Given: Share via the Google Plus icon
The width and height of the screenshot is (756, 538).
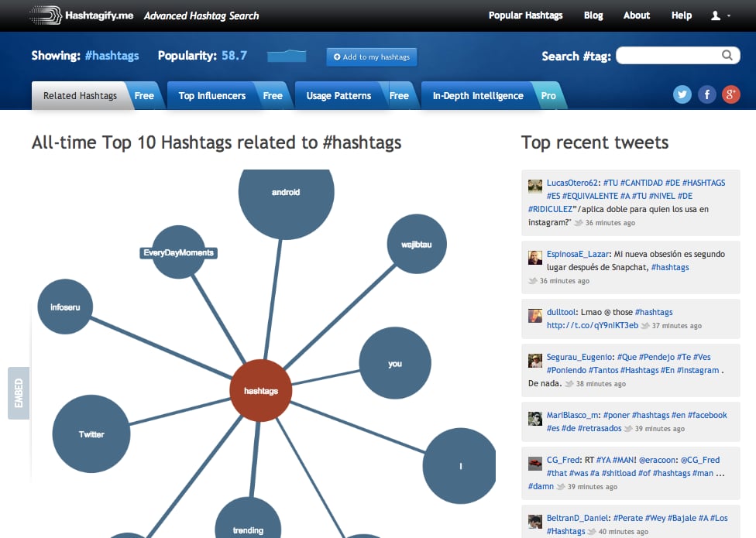Looking at the screenshot, I should click(x=731, y=94).
